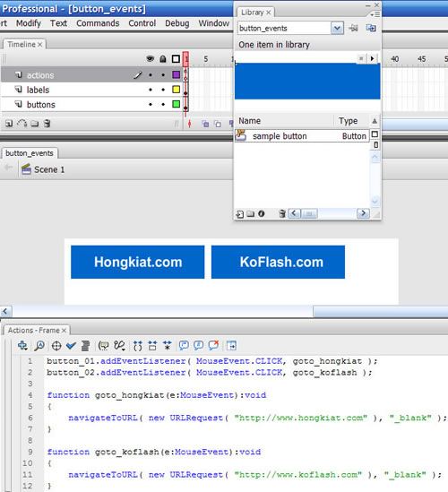Viewport: 448px width, 492px height.
Task: Click the Check syntax checkmark icon
Action: (x=71, y=345)
